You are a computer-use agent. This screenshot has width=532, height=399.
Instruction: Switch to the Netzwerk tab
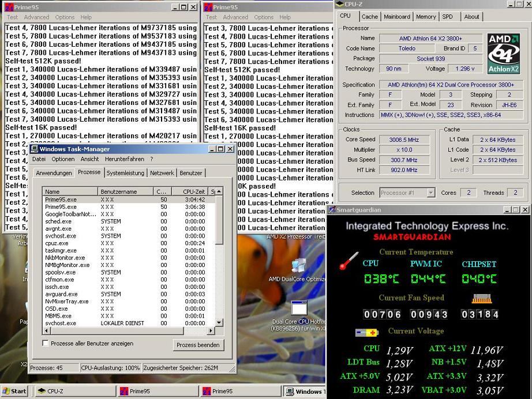click(162, 173)
